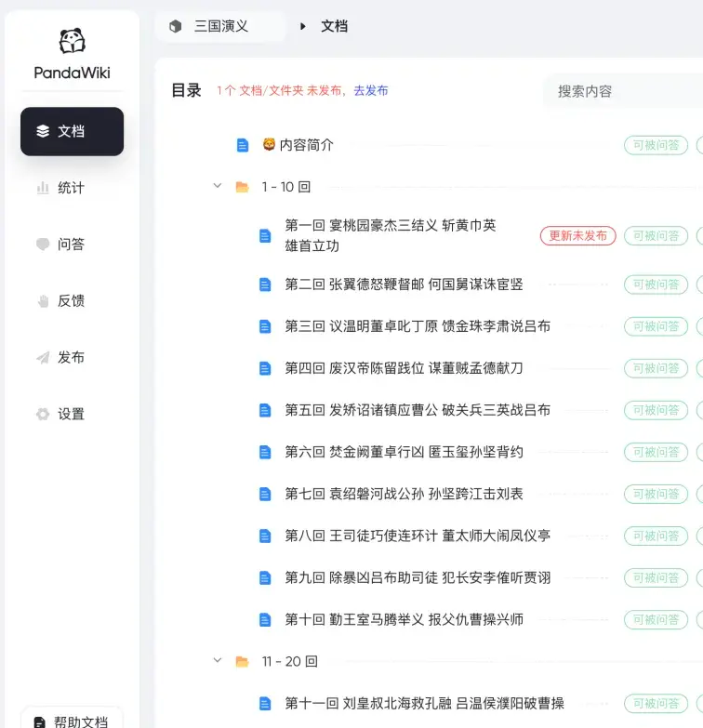Click 可被问答 tag on 第八回 row
The image size is (703, 728).
tap(656, 536)
